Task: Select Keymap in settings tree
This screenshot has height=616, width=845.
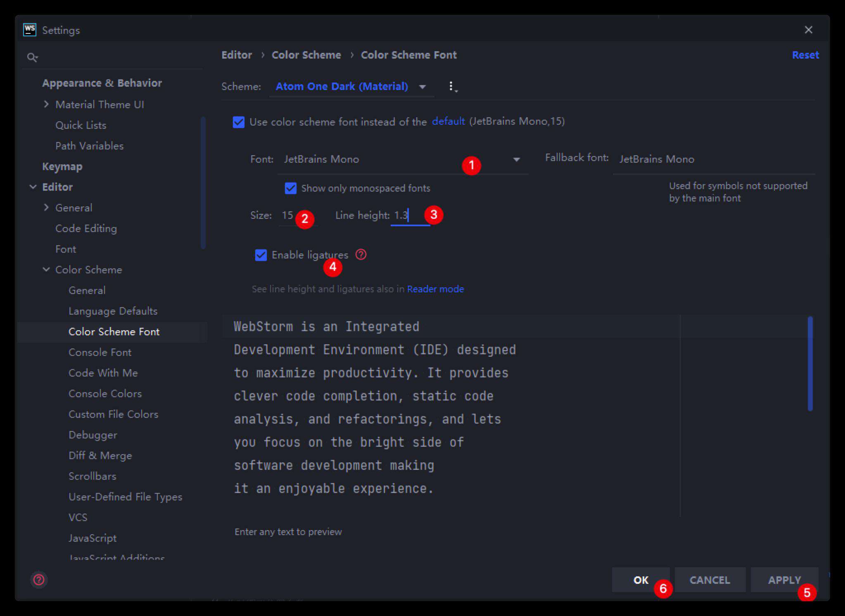Action: pos(62,166)
